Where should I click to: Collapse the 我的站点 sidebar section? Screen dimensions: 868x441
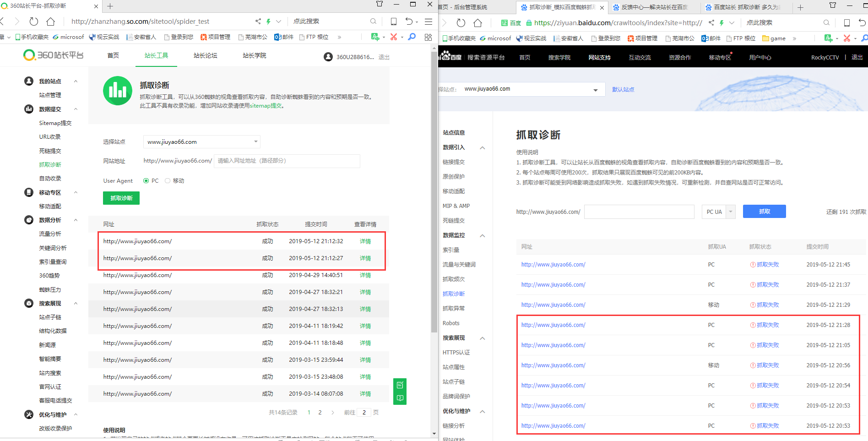[x=76, y=81]
